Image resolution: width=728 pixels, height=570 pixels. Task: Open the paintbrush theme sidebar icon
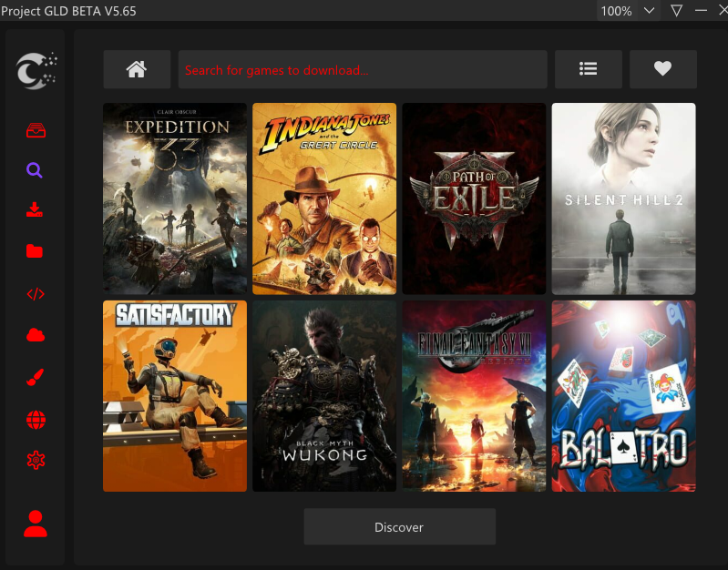tap(36, 377)
